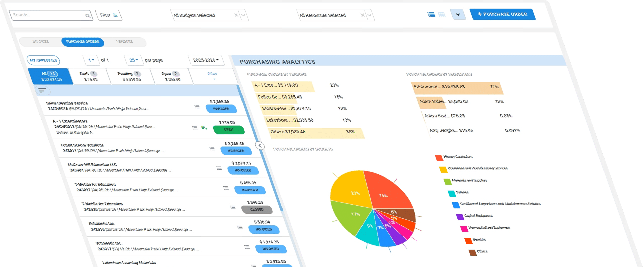Toggle the My Approvals filter

pos(43,60)
